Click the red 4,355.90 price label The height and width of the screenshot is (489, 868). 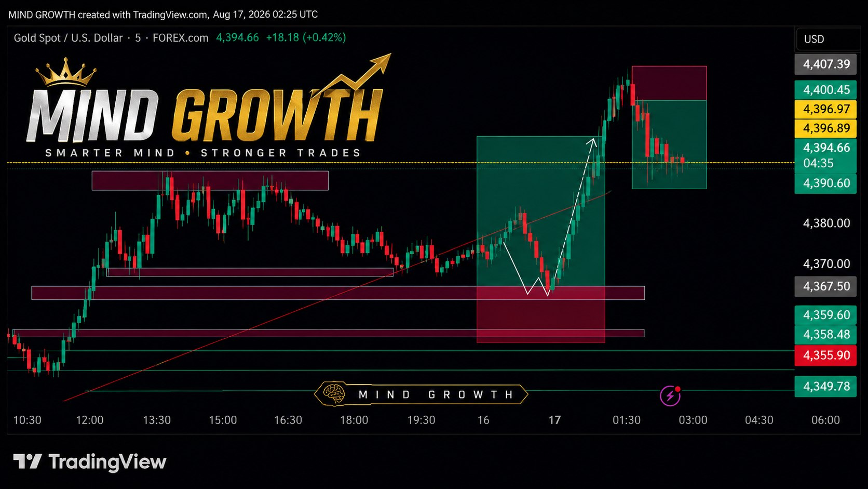[825, 355]
